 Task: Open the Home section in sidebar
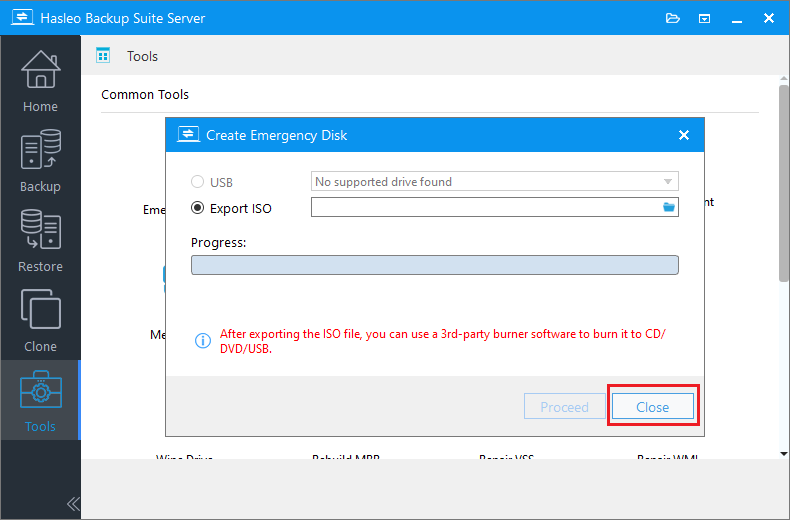[40, 79]
